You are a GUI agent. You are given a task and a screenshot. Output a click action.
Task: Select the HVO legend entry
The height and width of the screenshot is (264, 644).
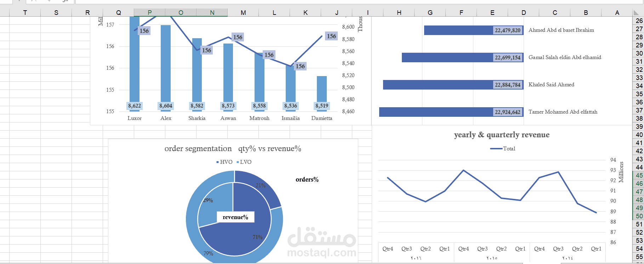tap(224, 162)
